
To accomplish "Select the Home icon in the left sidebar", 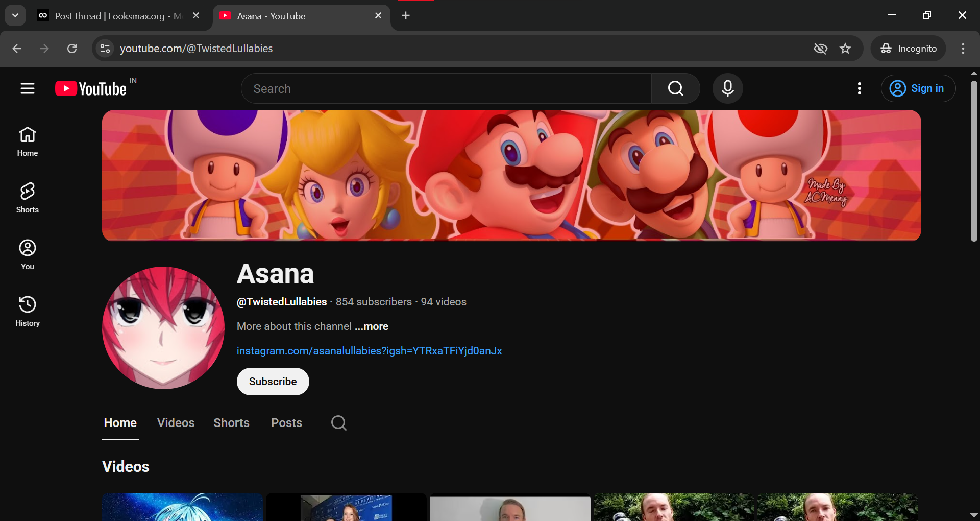I will tap(27, 141).
